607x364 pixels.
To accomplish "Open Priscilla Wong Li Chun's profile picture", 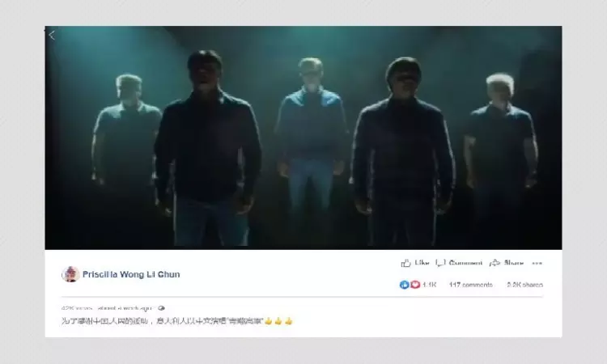I will [70, 274].
